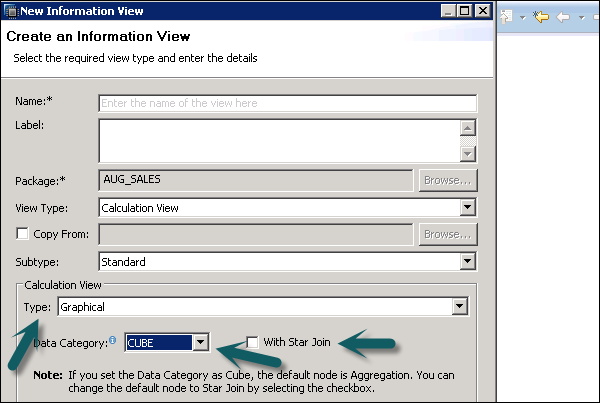Image resolution: width=600 pixels, height=403 pixels.
Task: Enable the With Star Join checkbox
Action: click(x=253, y=342)
